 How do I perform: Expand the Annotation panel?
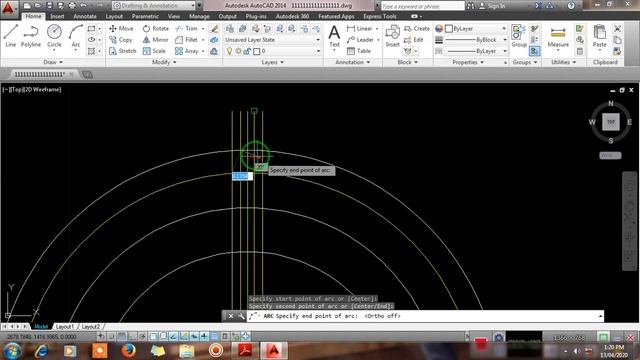353,62
